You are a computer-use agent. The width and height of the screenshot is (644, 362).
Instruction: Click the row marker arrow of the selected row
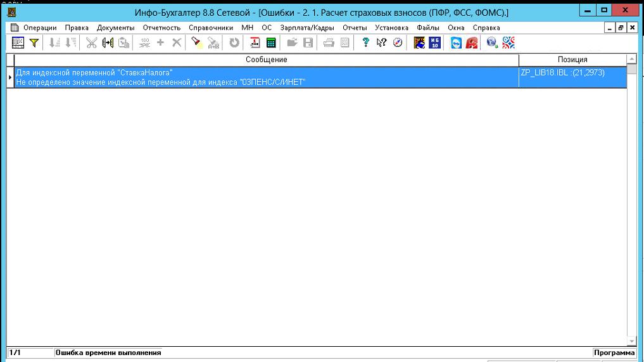click(x=10, y=77)
